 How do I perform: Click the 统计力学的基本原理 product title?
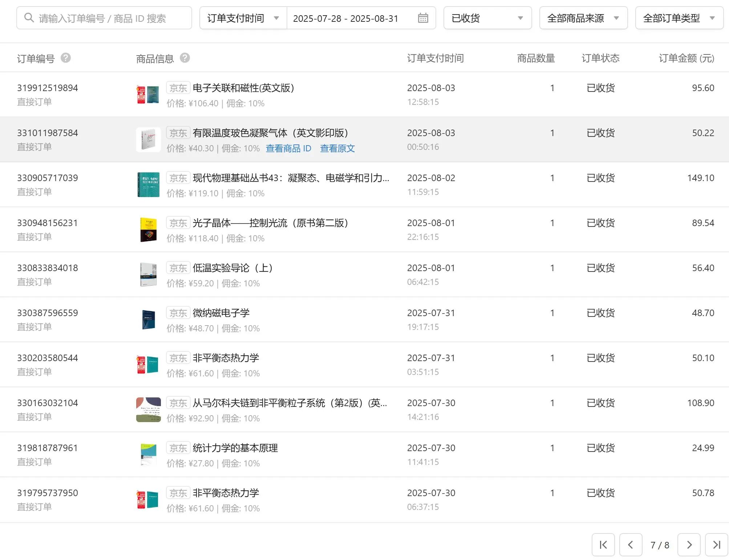point(235,448)
